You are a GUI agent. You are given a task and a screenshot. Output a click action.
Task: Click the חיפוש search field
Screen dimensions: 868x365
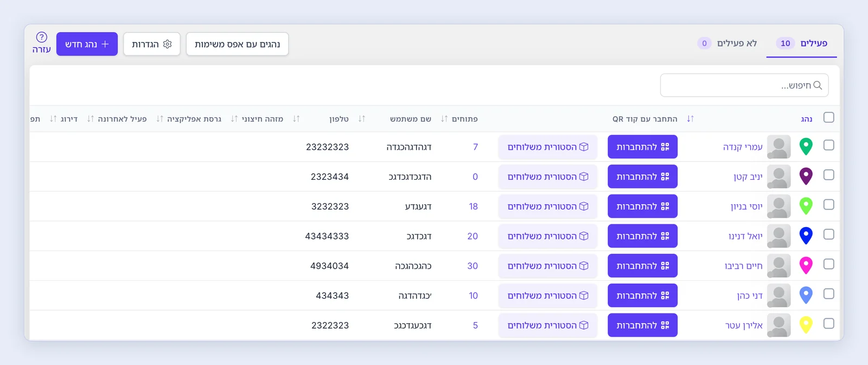(744, 85)
